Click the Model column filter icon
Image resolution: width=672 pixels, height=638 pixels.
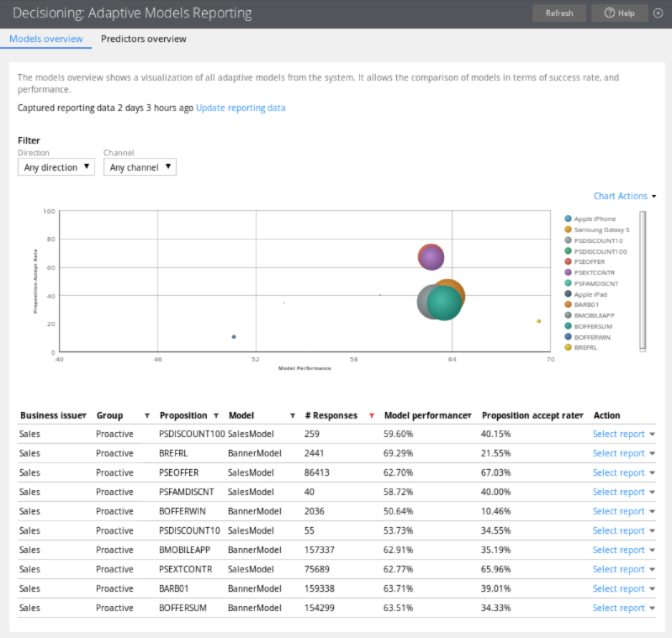292,416
